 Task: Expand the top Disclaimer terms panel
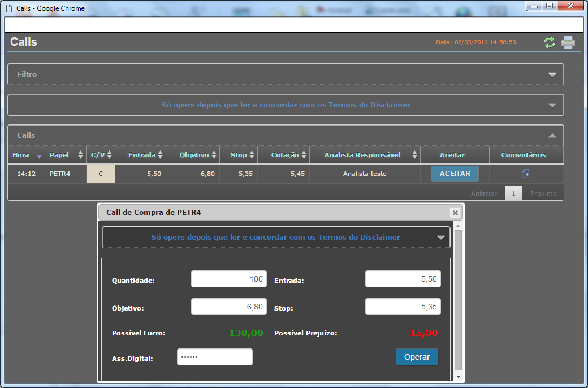pos(552,105)
